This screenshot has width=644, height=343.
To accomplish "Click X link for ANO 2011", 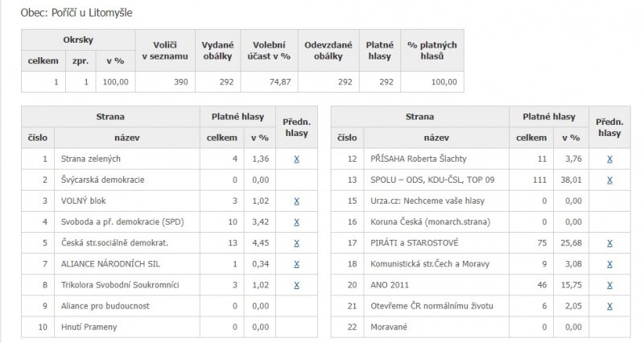I will coord(609,285).
